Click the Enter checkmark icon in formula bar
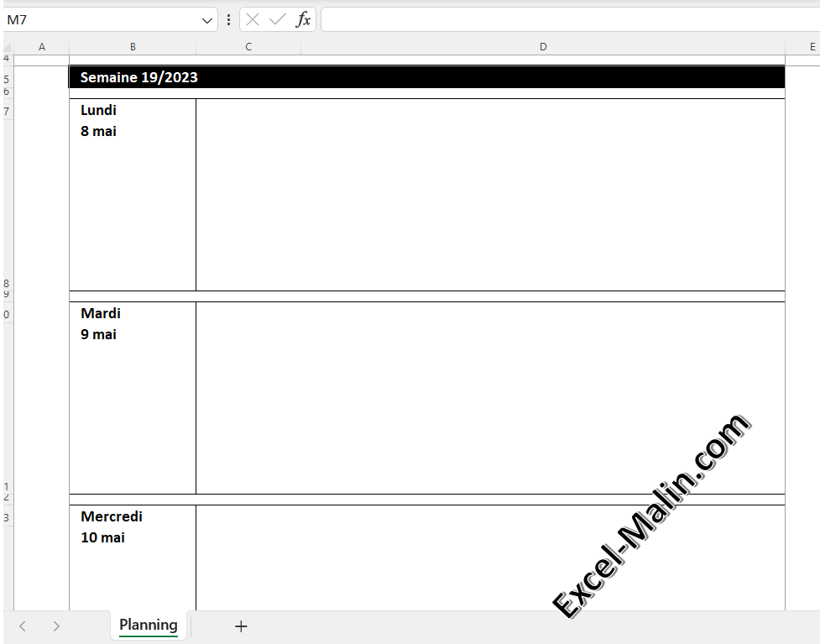 [x=277, y=19]
